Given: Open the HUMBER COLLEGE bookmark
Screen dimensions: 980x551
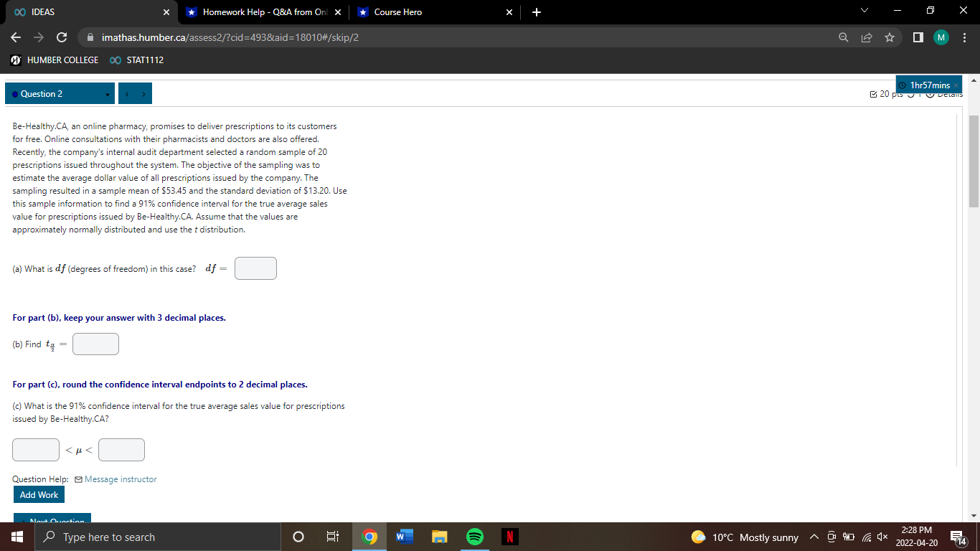Looking at the screenshot, I should [x=55, y=60].
